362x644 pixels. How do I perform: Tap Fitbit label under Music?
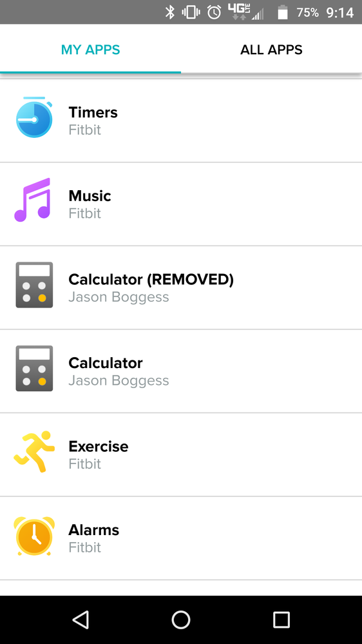(x=85, y=213)
